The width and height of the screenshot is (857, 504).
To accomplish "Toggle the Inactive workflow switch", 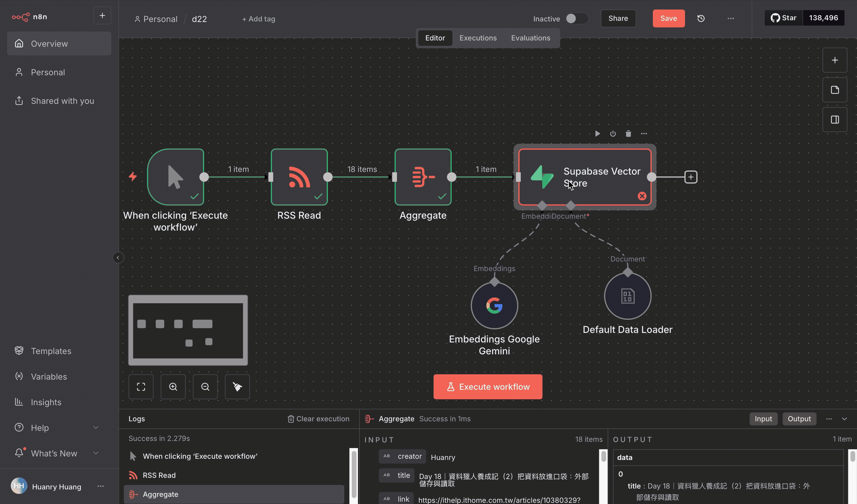I will click(x=576, y=18).
